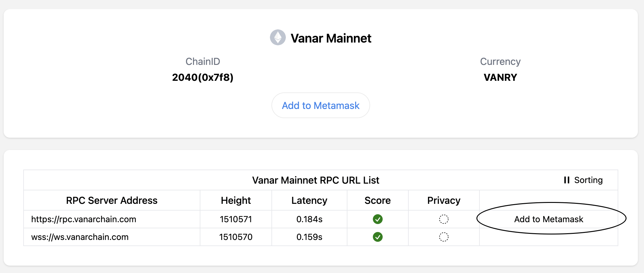Viewport: 644px width, 273px height.
Task: Click privacy circle icon for ws.vanarchain.com row
Action: [x=444, y=237]
